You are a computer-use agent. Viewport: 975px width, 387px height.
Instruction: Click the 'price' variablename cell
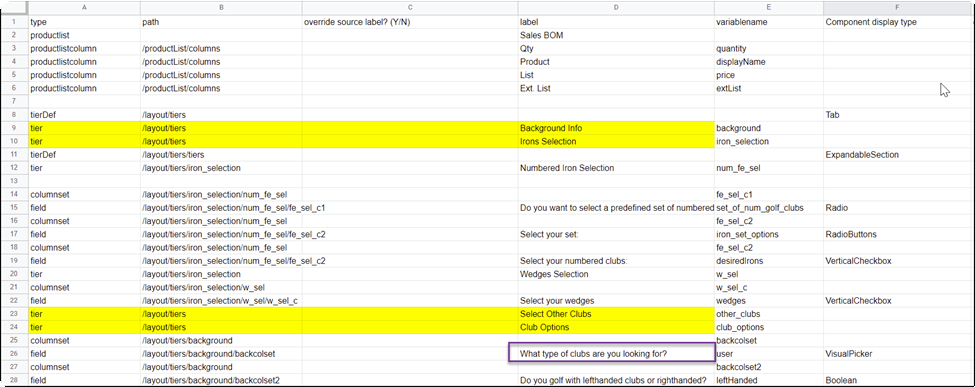point(769,75)
